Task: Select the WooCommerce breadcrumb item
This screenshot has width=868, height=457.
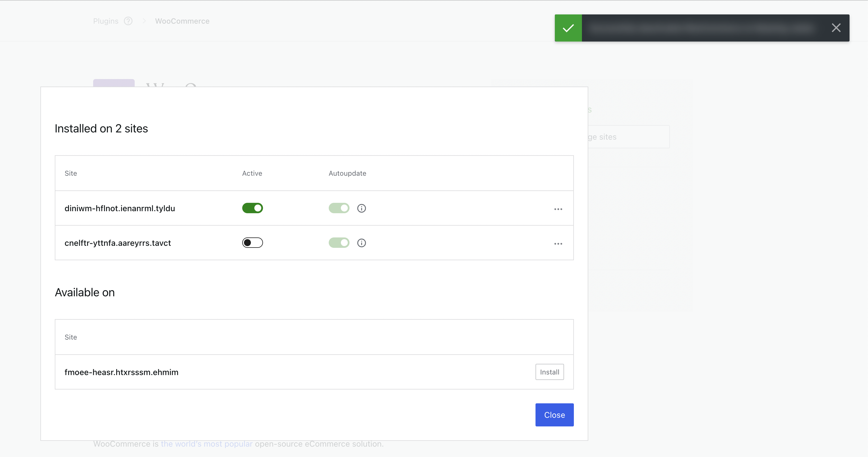Action: pyautogui.click(x=182, y=21)
